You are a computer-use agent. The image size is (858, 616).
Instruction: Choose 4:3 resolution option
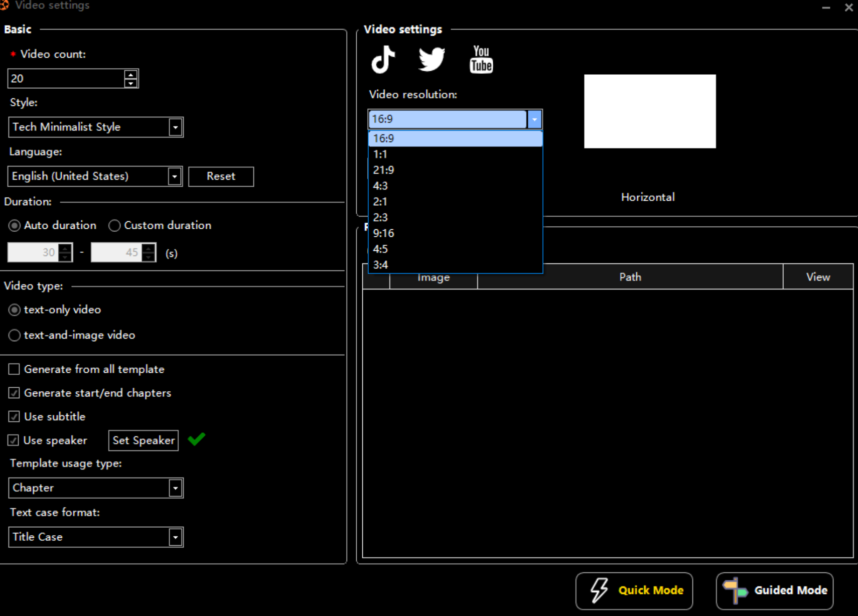pyautogui.click(x=456, y=186)
